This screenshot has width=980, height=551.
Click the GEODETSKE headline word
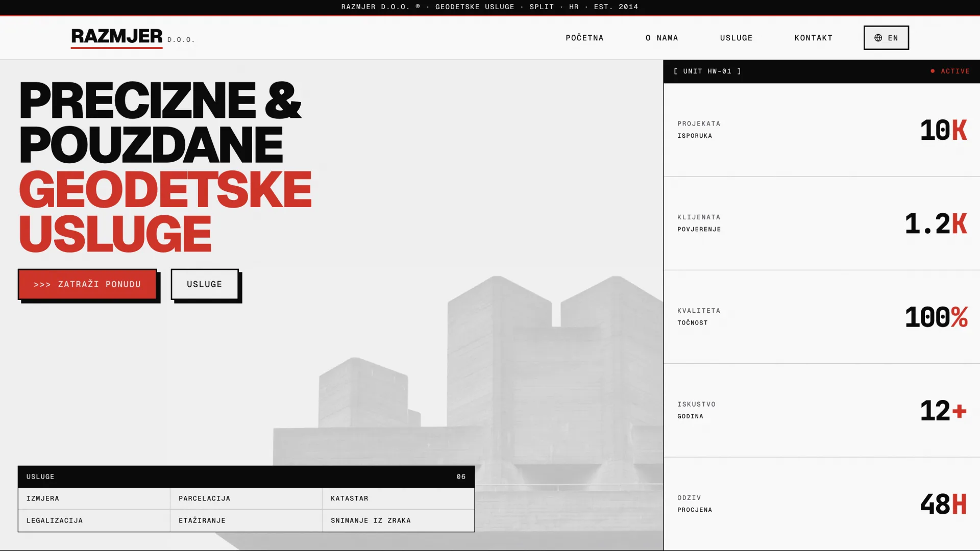point(165,189)
